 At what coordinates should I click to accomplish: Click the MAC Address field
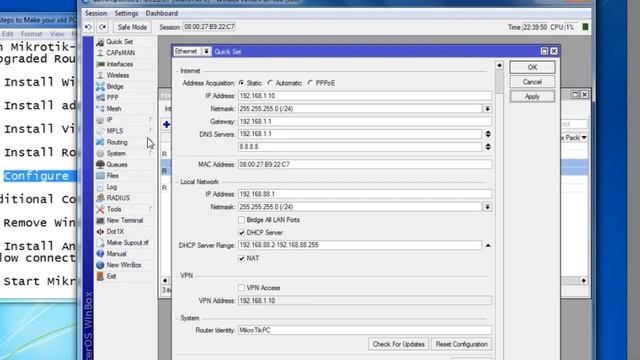[365, 164]
